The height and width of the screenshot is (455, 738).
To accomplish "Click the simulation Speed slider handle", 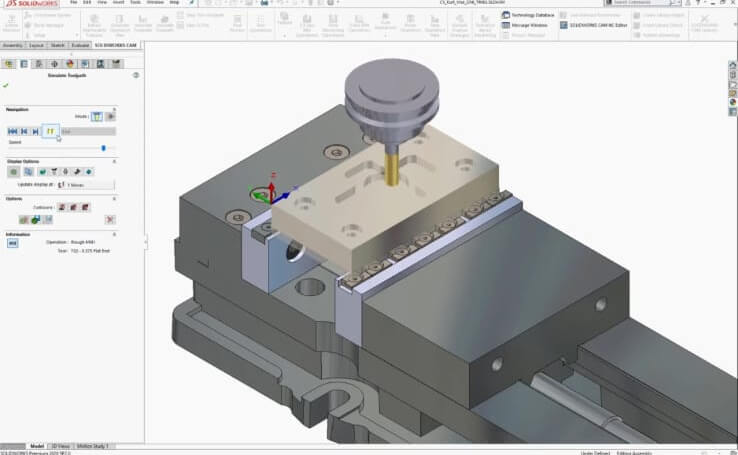I will click(x=102, y=148).
